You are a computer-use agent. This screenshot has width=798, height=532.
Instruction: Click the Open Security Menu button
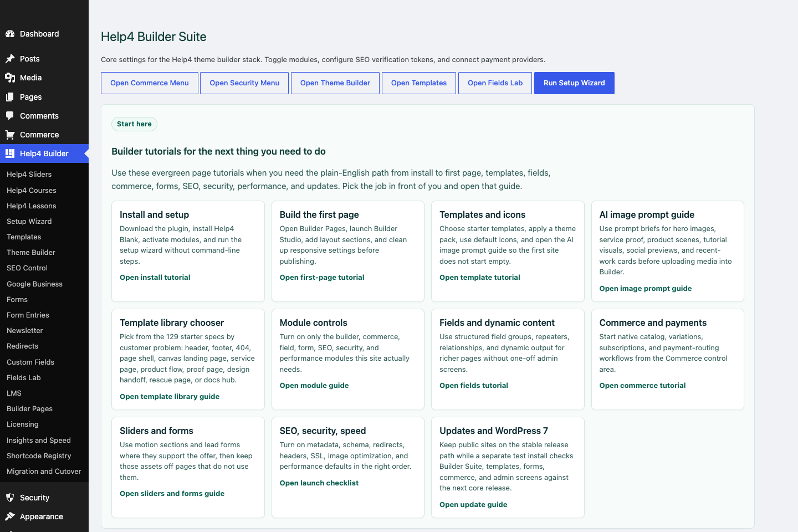tap(244, 83)
